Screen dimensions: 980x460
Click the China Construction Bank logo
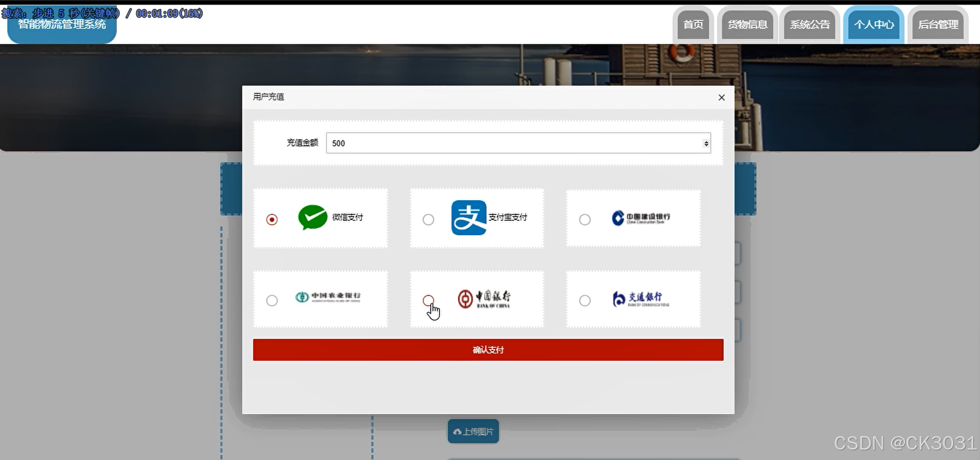click(x=641, y=218)
